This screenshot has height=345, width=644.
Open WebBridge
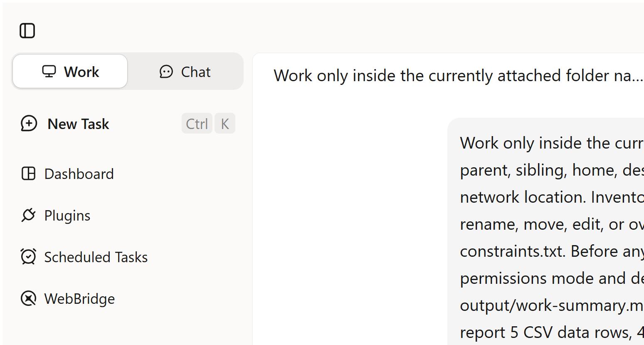point(127,299)
